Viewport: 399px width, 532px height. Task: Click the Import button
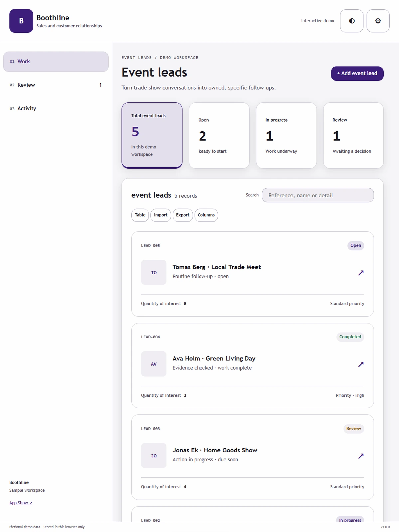tap(161, 215)
